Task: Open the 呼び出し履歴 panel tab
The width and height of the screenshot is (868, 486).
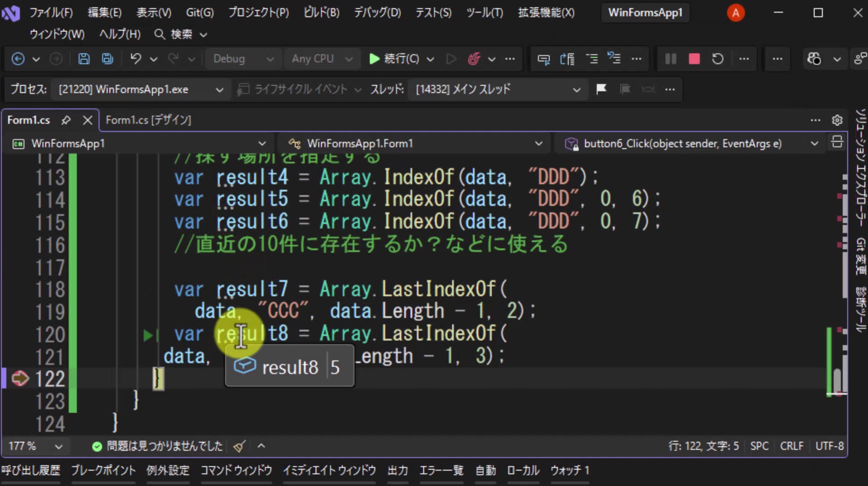Action: [x=30, y=471]
